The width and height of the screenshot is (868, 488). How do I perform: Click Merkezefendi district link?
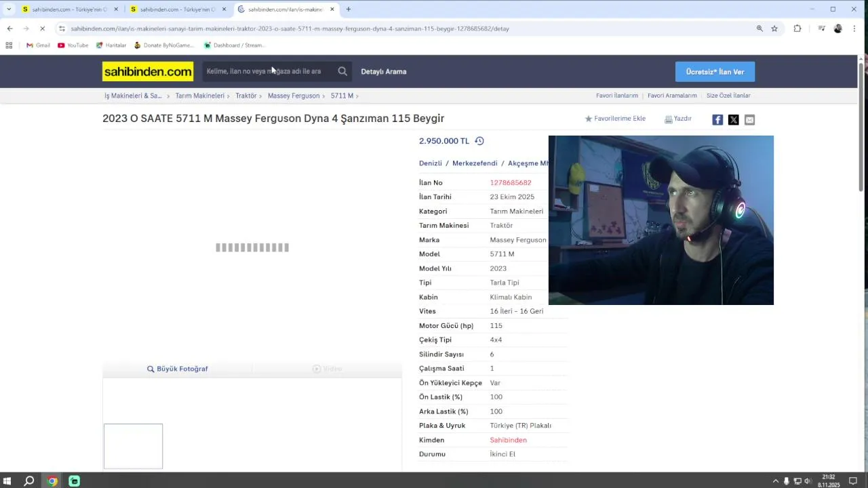[x=475, y=163]
